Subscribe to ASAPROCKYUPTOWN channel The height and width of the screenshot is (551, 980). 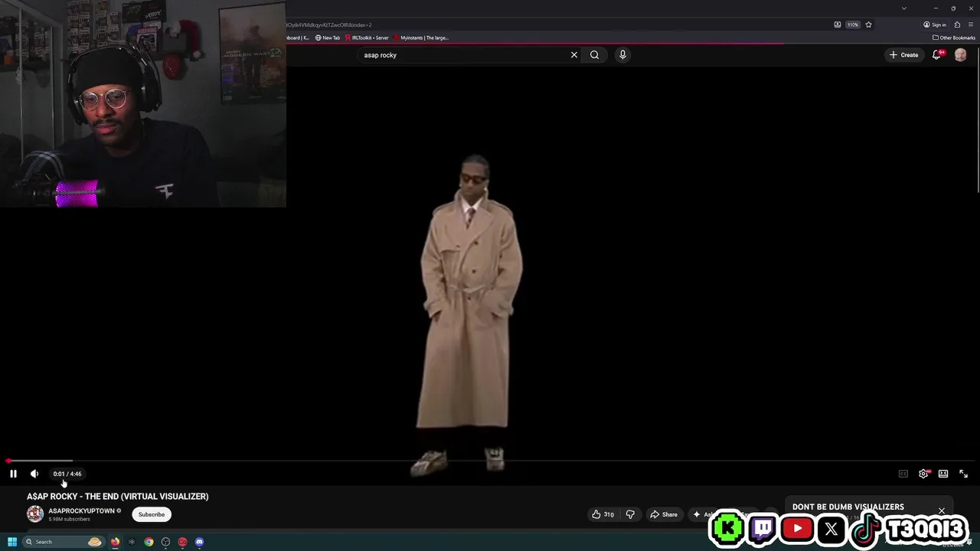tap(152, 514)
